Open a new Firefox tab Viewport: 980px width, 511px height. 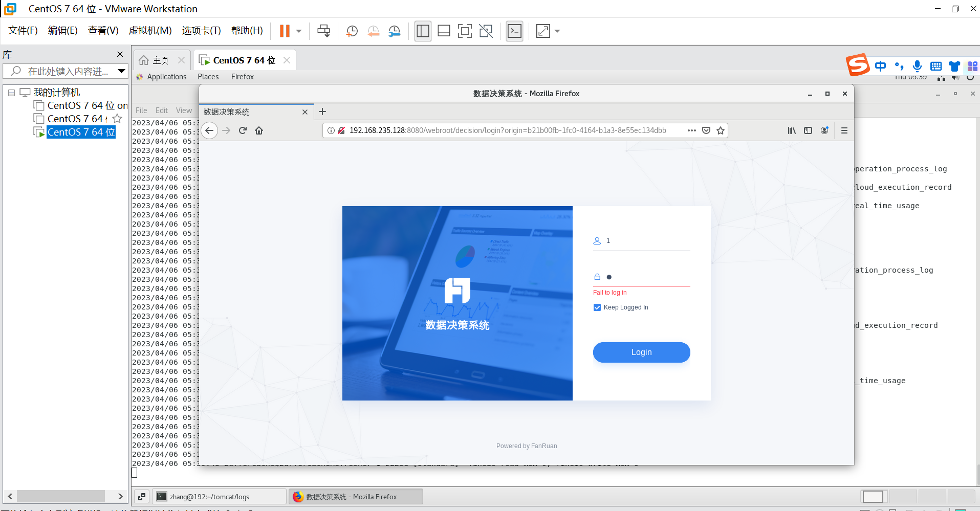click(x=322, y=112)
